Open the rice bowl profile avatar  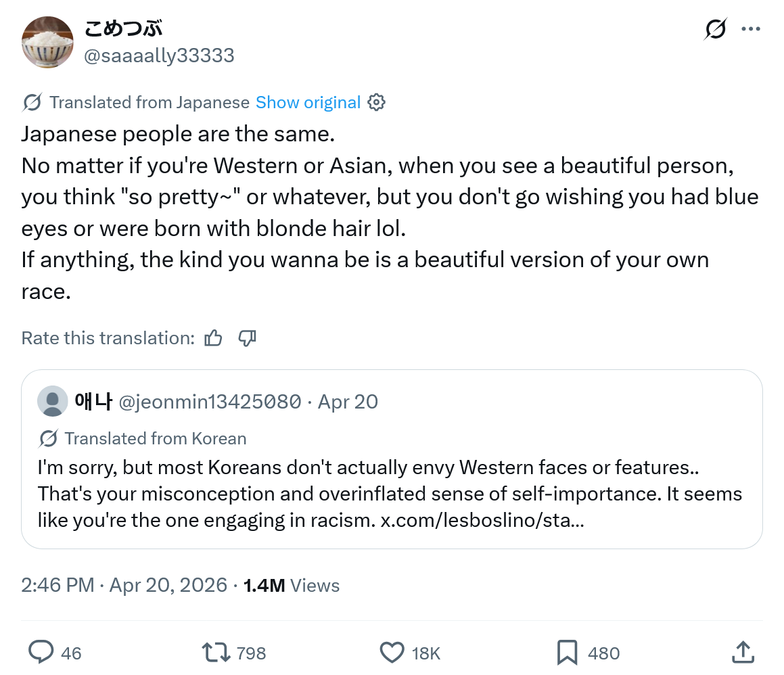click(x=47, y=42)
